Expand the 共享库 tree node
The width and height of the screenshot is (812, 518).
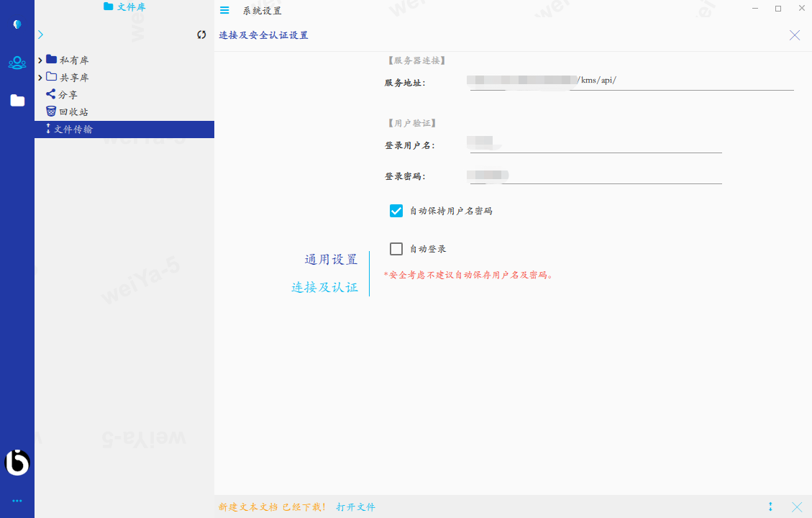(x=40, y=78)
